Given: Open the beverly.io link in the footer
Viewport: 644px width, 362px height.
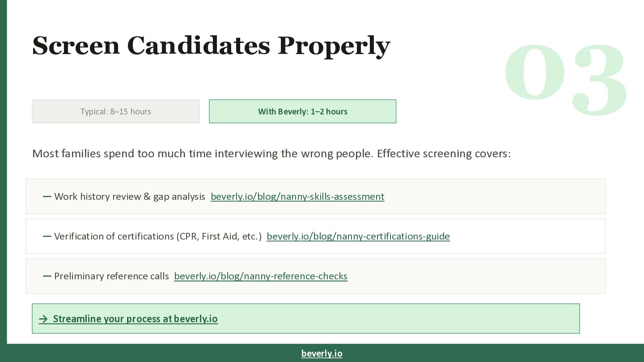Looking at the screenshot, I should tap(322, 354).
